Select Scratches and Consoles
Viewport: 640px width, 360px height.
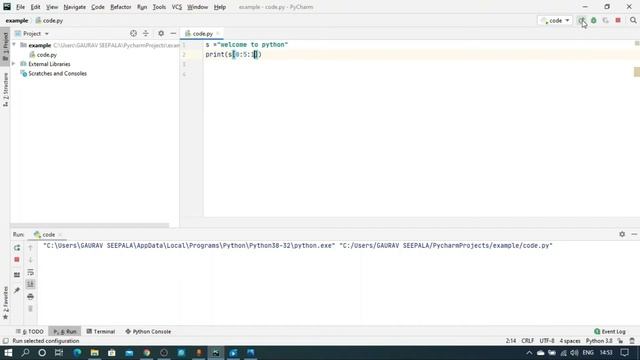coord(53,73)
